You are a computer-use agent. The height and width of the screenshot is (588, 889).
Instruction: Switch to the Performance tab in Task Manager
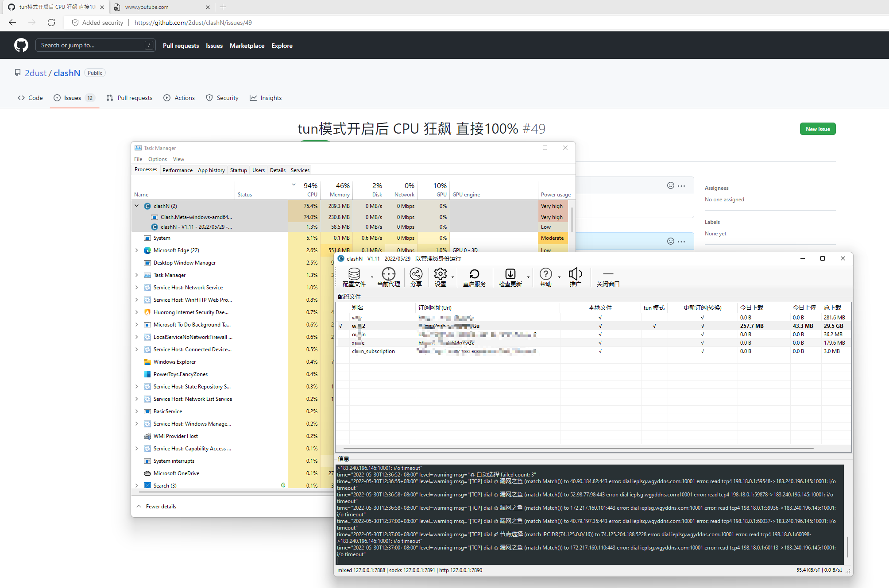(177, 170)
